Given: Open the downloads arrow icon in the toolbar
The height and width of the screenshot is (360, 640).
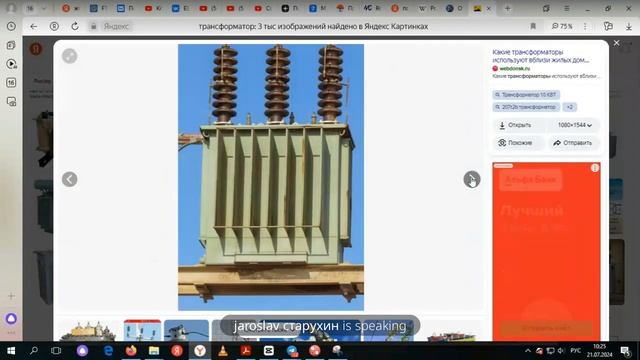Looking at the screenshot, I should (629, 26).
